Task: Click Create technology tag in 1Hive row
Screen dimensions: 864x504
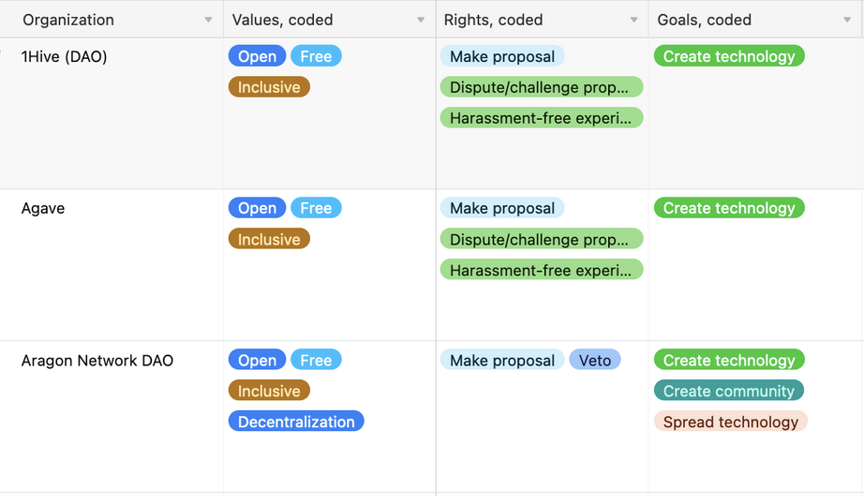Action: pyautogui.click(x=729, y=56)
